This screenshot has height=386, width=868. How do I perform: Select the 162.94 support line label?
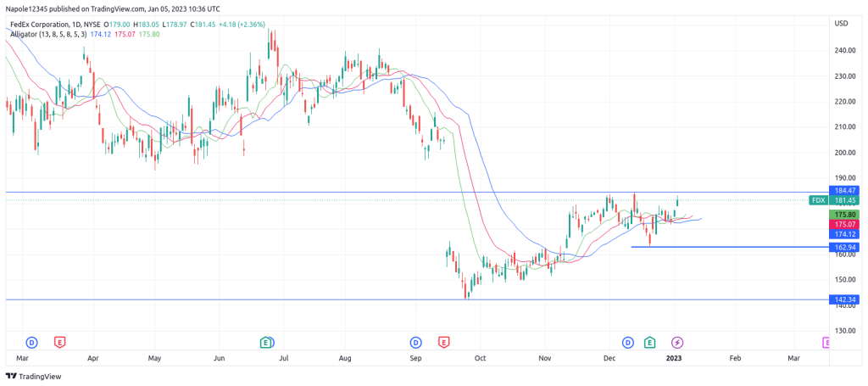click(843, 247)
